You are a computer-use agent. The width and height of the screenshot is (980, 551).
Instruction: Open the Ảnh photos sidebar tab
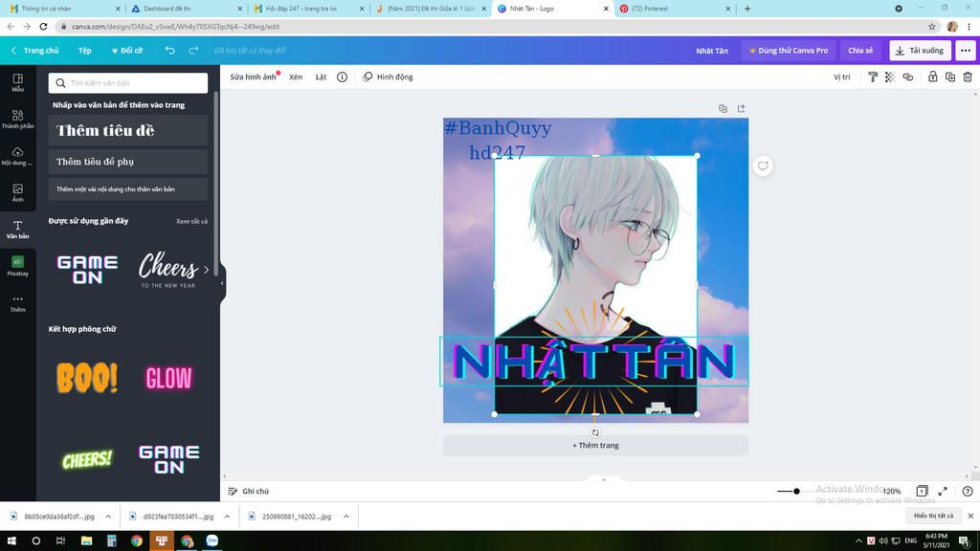tap(17, 193)
